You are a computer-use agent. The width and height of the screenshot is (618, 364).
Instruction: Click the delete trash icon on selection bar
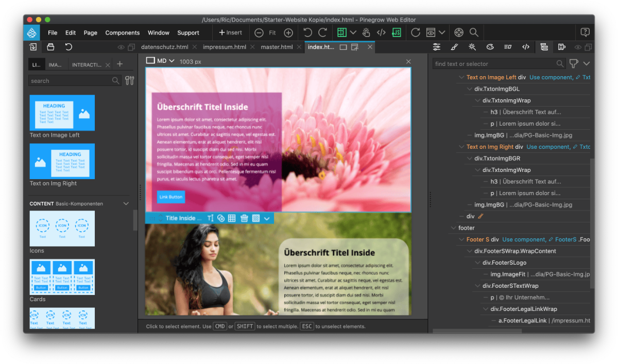point(244,218)
